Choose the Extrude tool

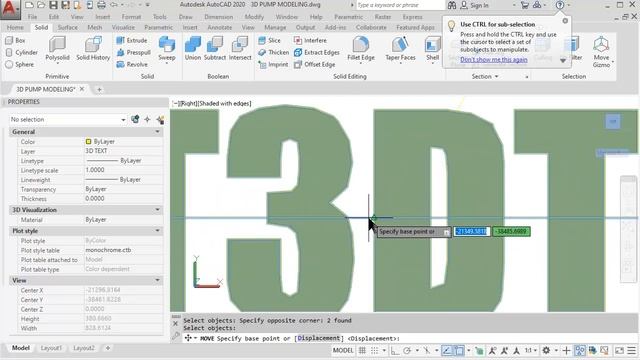132,40
